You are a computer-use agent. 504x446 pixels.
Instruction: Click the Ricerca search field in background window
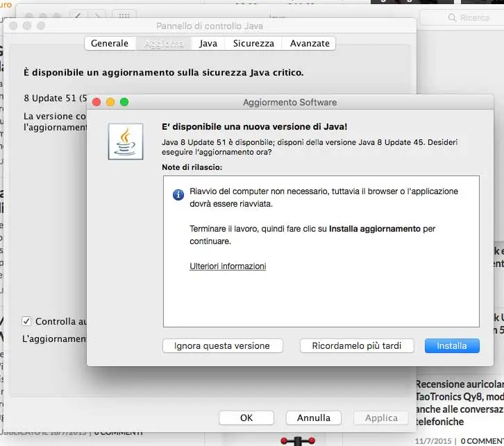pyautogui.click(x=462, y=17)
